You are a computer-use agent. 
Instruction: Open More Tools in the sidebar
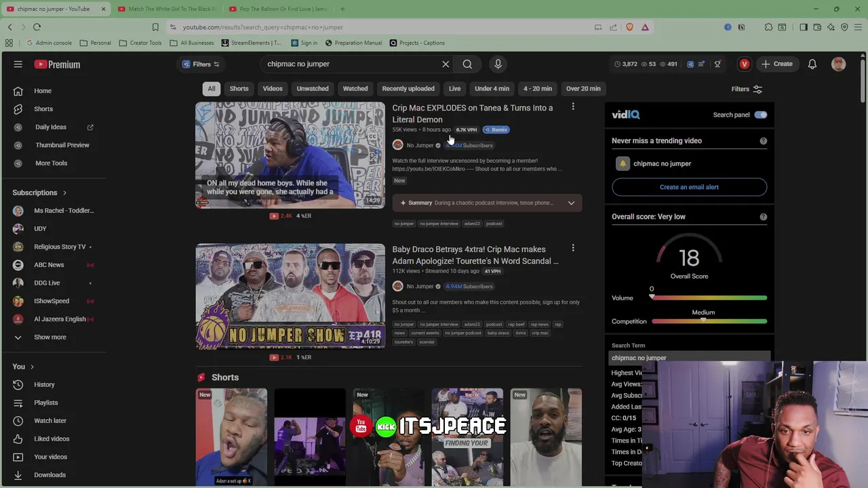[x=51, y=163]
